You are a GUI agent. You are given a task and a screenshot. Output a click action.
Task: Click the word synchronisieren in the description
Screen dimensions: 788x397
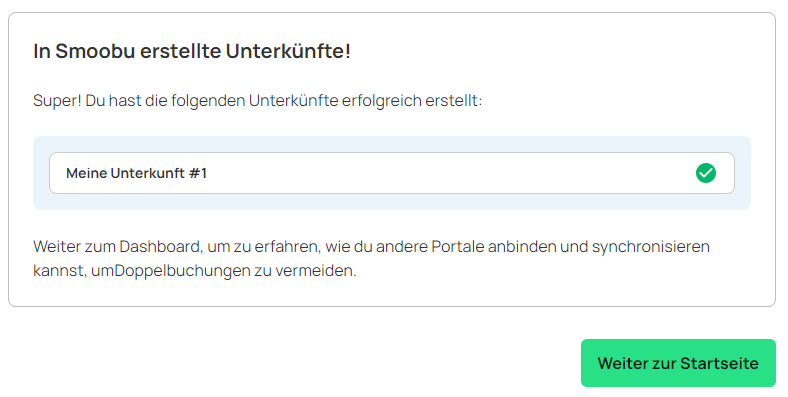[651, 247]
